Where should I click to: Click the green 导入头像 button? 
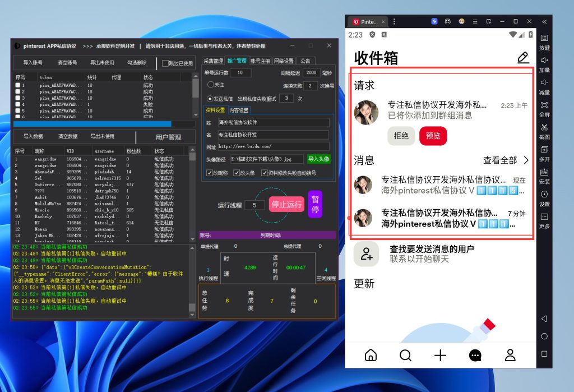(319, 159)
